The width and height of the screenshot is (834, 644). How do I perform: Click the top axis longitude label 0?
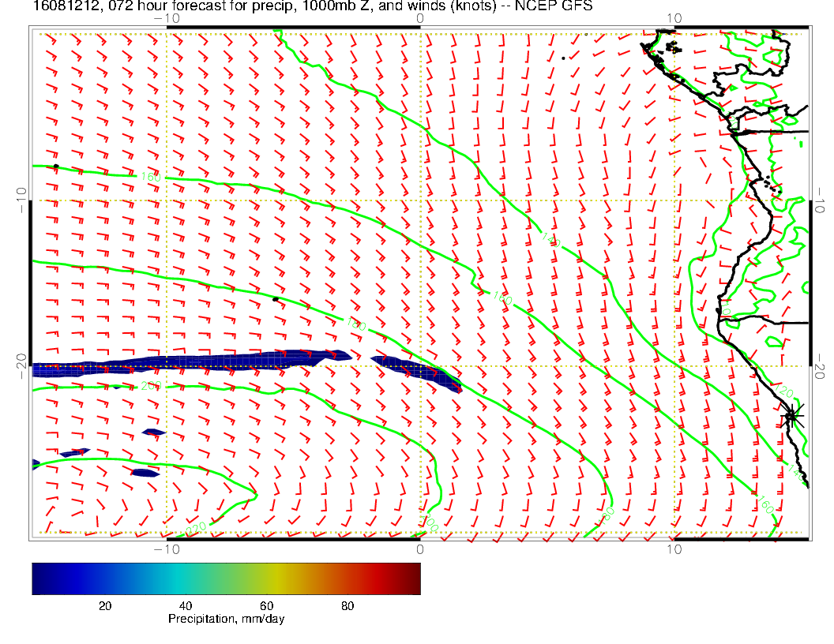coord(420,18)
